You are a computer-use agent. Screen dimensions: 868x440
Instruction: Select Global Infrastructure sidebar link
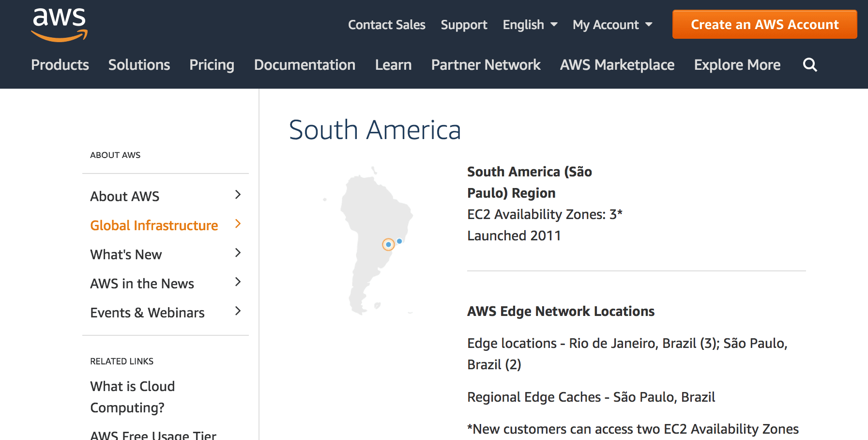(x=154, y=225)
